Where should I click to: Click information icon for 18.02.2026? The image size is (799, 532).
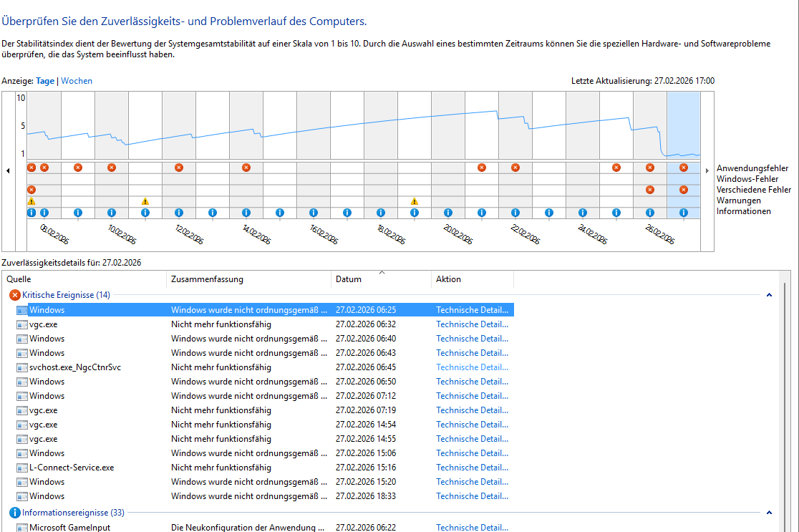[381, 213]
